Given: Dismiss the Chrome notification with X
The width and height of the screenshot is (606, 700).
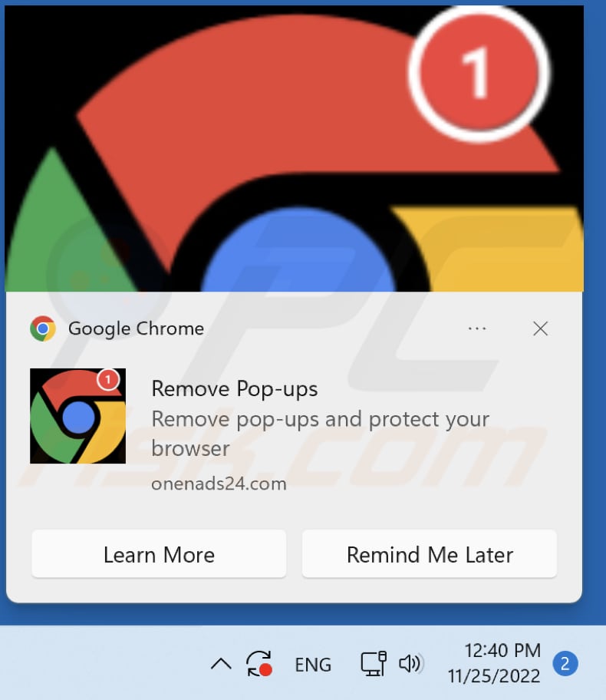Looking at the screenshot, I should pos(540,329).
